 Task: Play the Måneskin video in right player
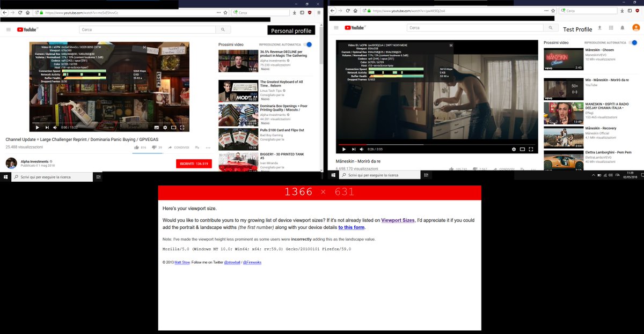point(344,149)
